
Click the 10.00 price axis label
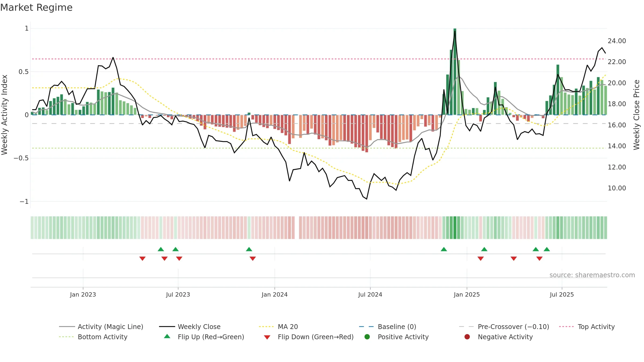pos(617,188)
